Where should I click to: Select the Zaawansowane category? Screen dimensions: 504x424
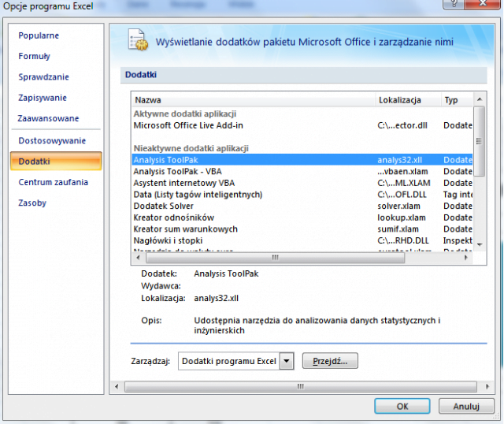click(x=48, y=118)
